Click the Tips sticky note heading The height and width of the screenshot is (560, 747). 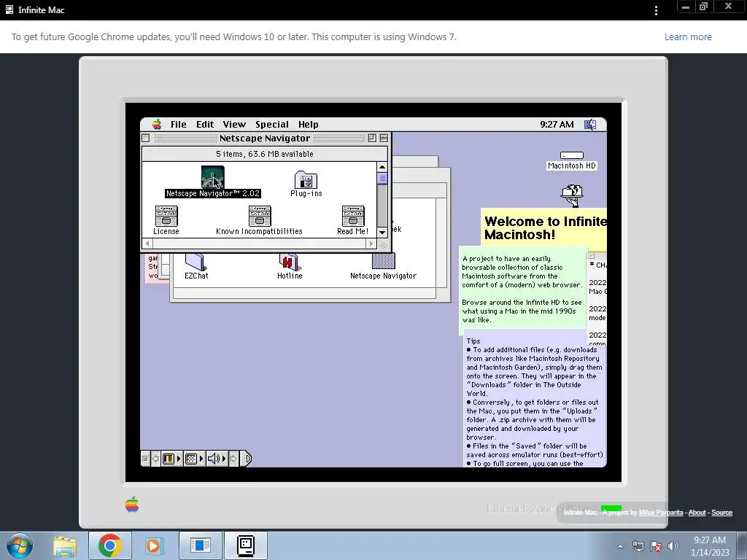point(473,341)
